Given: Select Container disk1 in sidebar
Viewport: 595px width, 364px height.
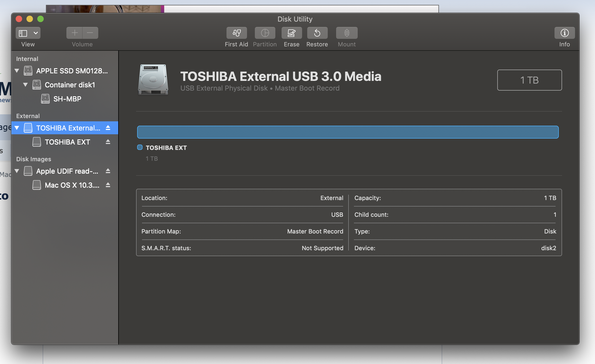Looking at the screenshot, I should click(x=65, y=85).
